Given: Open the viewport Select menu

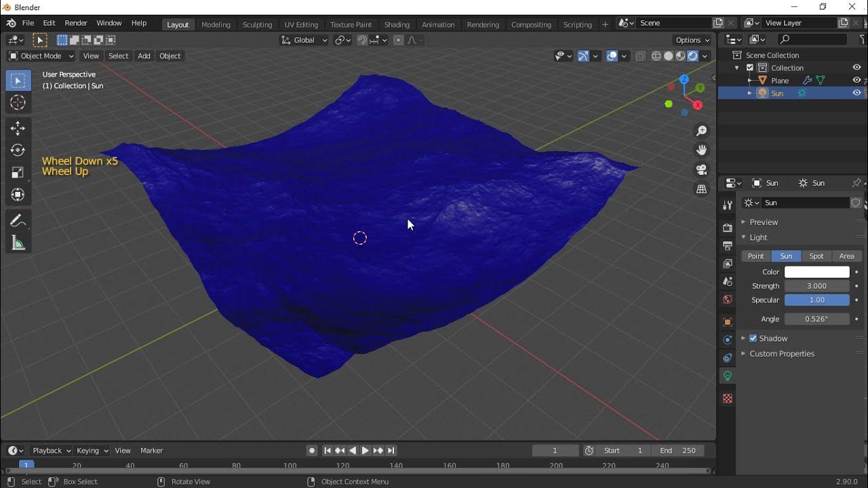Looking at the screenshot, I should tap(118, 56).
